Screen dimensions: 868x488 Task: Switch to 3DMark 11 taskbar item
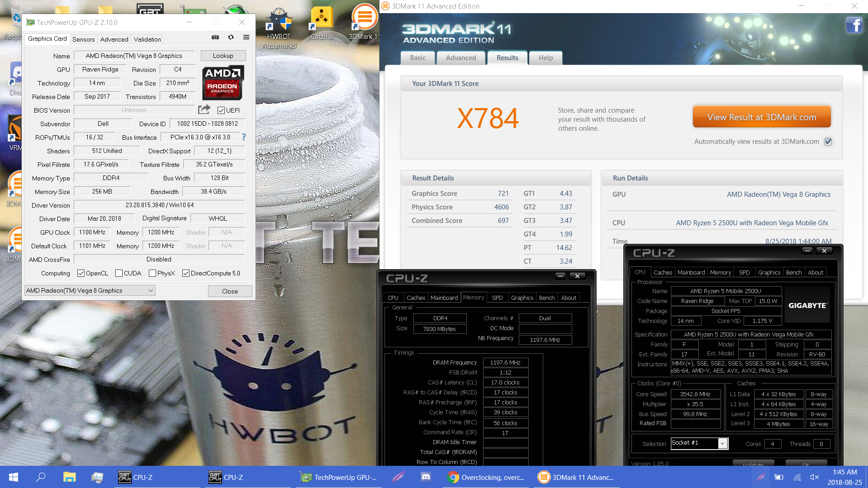click(x=576, y=477)
